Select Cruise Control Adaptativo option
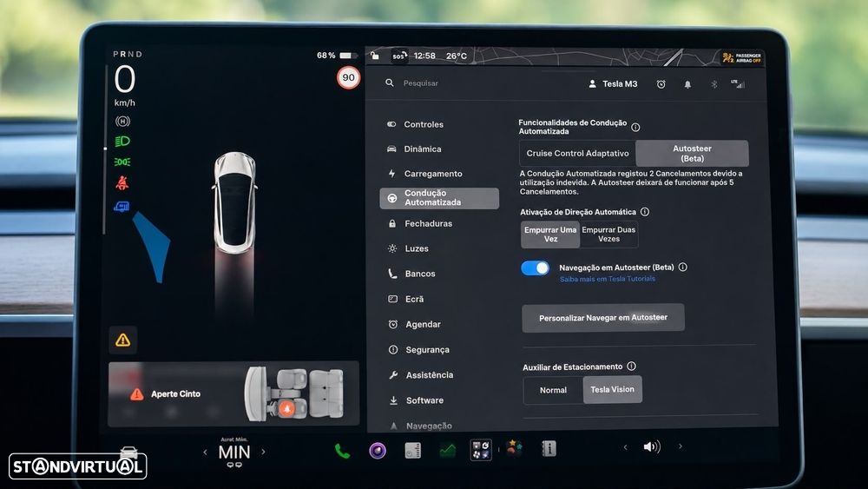The height and width of the screenshot is (489, 868). point(577,154)
